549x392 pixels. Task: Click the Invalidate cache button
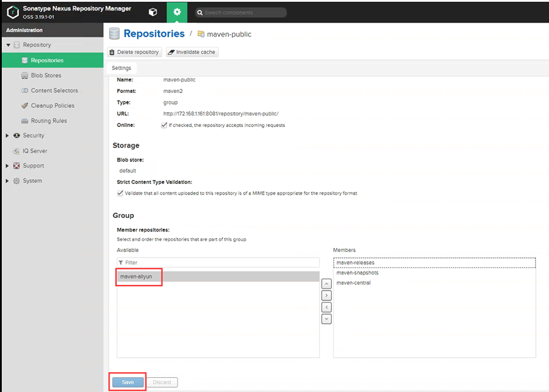pos(192,52)
